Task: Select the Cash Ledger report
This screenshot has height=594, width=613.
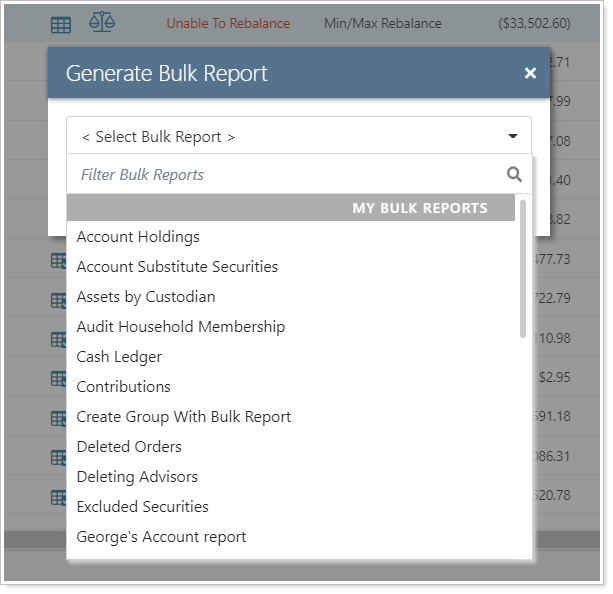Action: [119, 357]
